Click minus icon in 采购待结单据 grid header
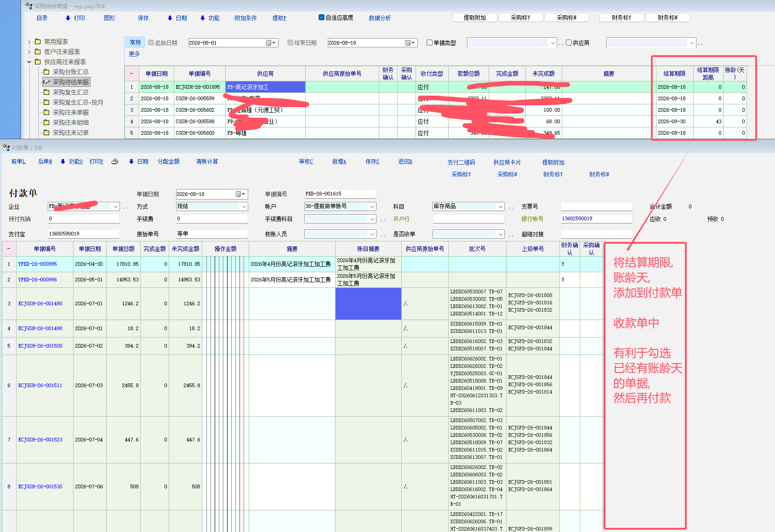Image resolution: width=775 pixels, height=532 pixels. pyautogui.click(x=131, y=74)
